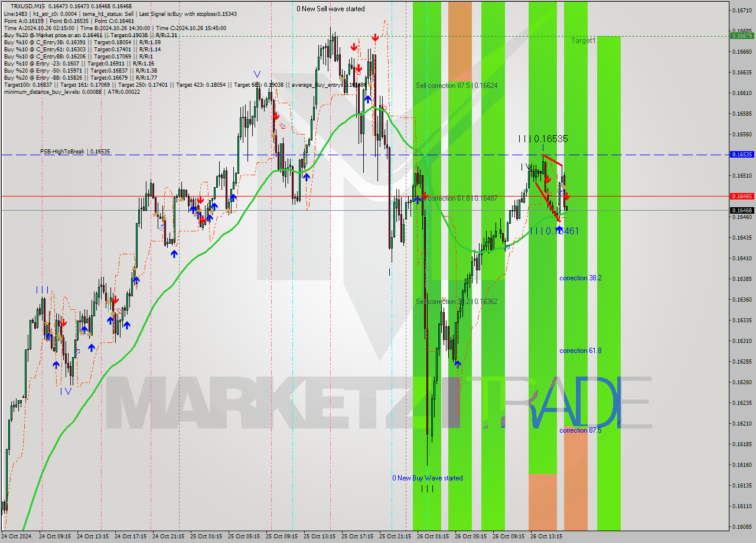
Task: Click the 'correction 87.5' label
Action: (x=581, y=430)
